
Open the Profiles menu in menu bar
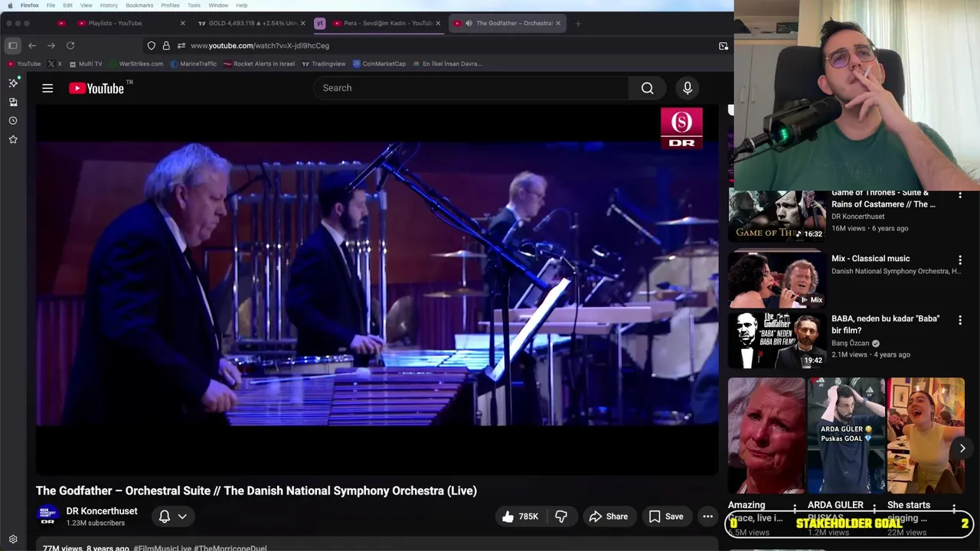(x=170, y=5)
